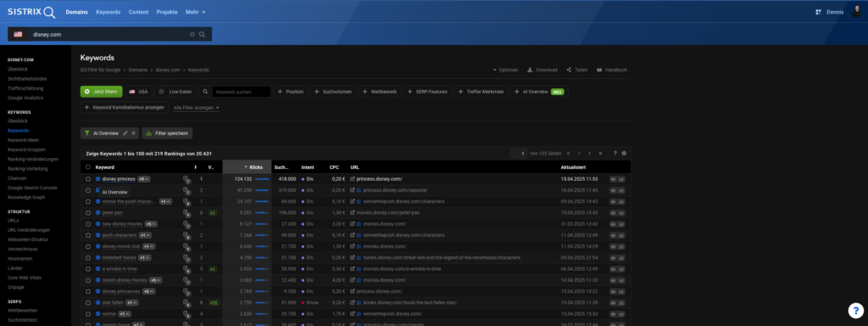This screenshot has height=326, width=868.
Task: Click the star favorite icon in search bar
Action: point(192,34)
